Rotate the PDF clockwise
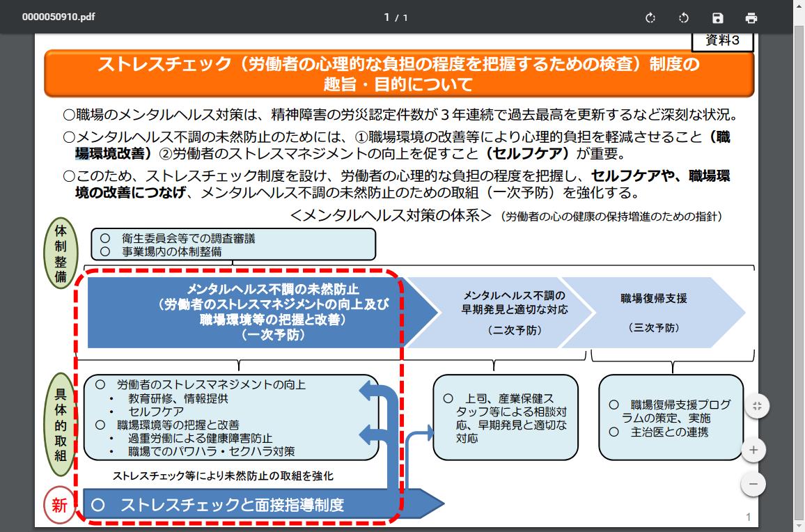This screenshot has width=805, height=532. [x=650, y=18]
